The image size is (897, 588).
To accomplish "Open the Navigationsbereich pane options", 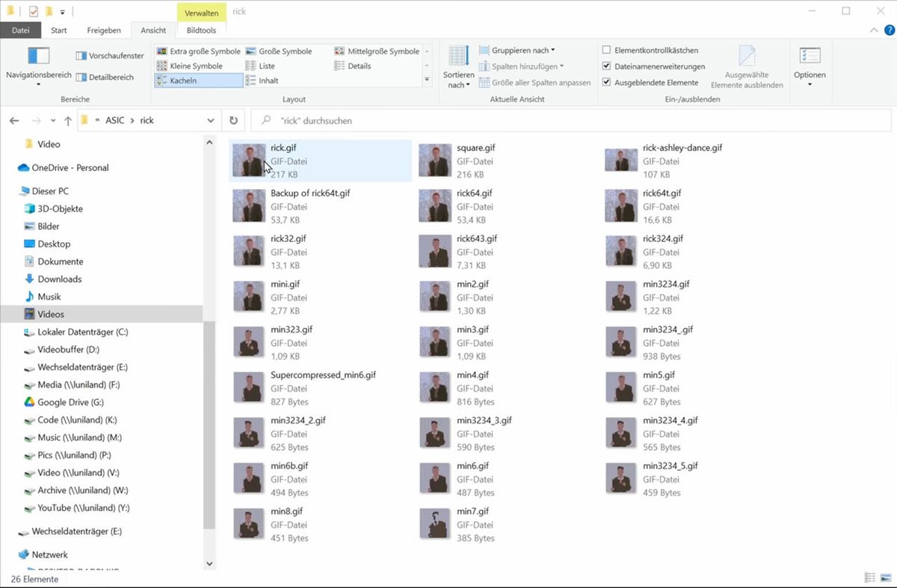I will pos(38,66).
